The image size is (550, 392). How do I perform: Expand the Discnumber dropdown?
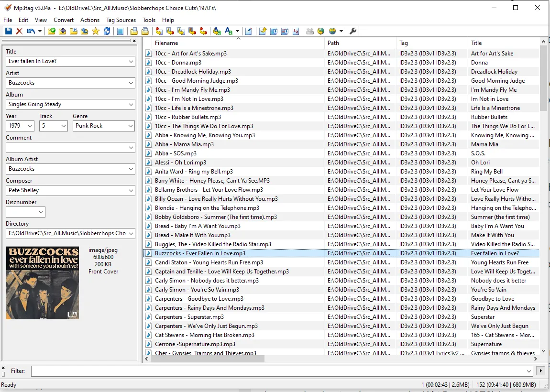tap(41, 212)
